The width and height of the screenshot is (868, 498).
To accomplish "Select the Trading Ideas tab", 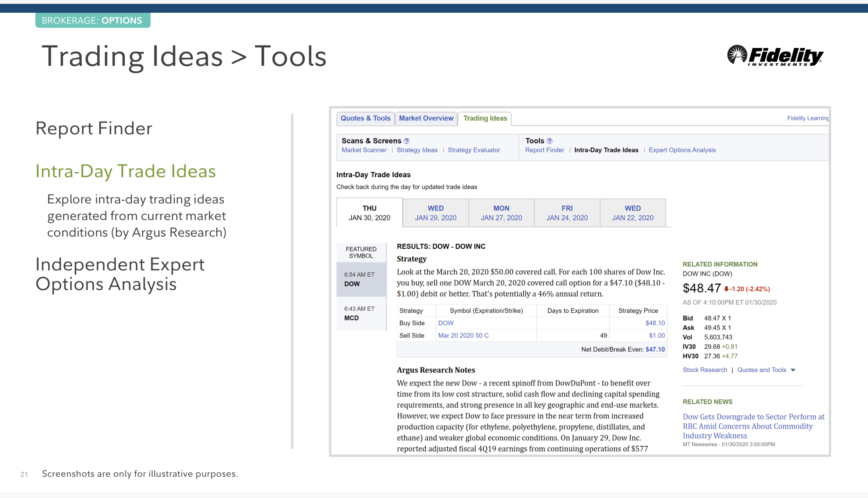I will (x=485, y=118).
